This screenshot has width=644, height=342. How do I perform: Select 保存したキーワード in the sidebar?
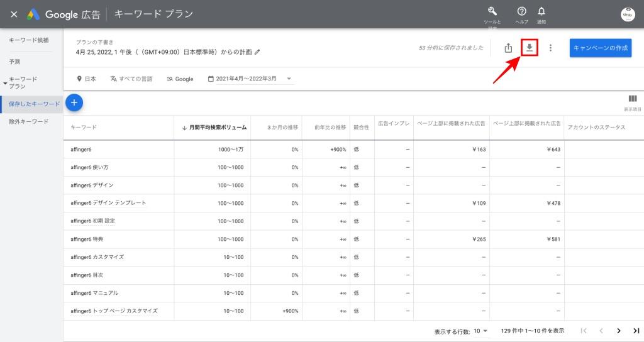[x=33, y=104]
